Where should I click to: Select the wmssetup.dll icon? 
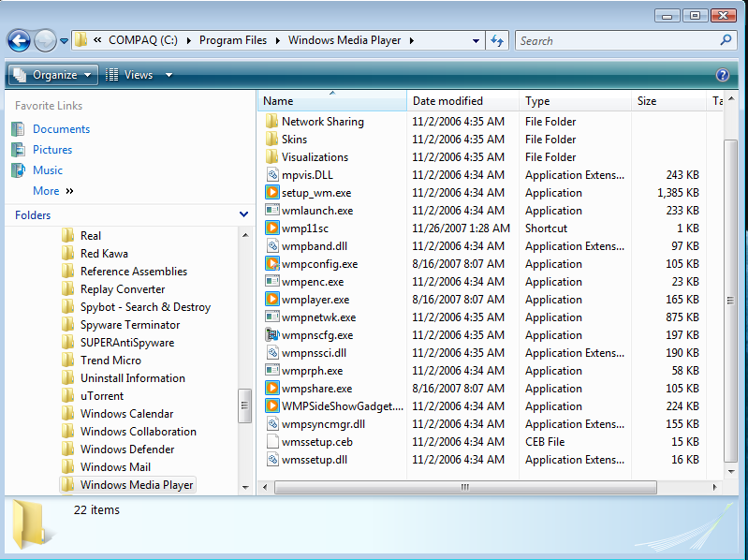coord(271,460)
